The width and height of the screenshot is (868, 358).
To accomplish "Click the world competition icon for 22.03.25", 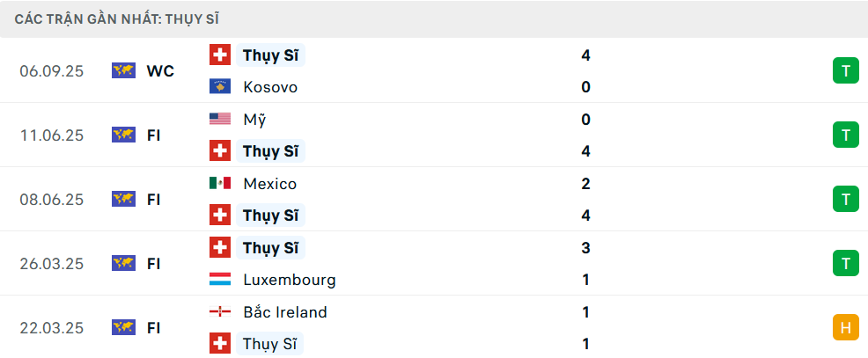I will click(x=123, y=327).
